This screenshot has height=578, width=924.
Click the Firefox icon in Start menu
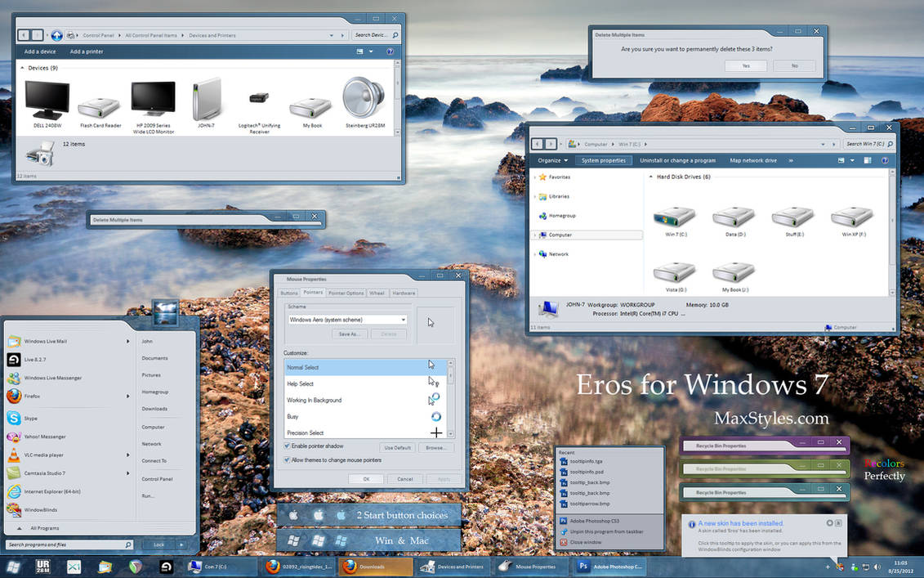pyautogui.click(x=14, y=396)
